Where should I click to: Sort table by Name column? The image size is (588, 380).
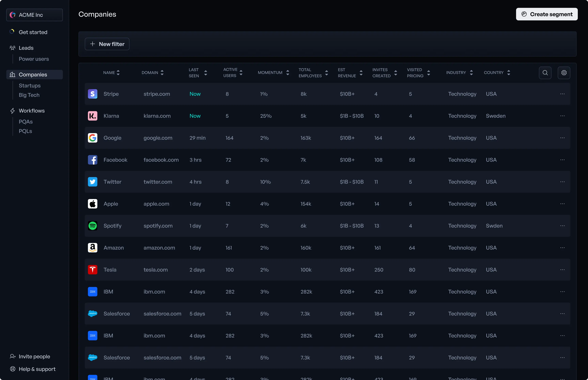click(x=111, y=72)
